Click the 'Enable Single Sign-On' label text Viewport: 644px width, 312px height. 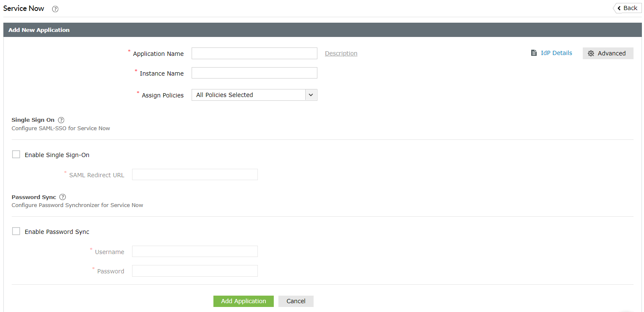point(57,155)
